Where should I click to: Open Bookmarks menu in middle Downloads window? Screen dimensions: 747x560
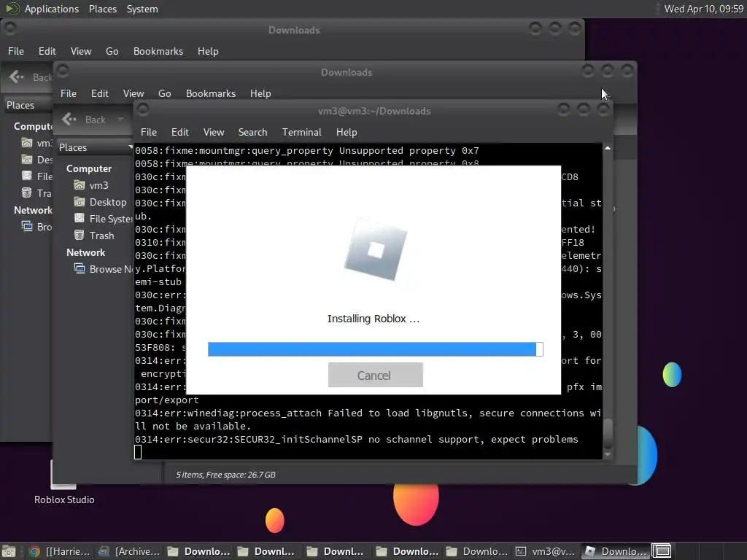[x=211, y=94]
